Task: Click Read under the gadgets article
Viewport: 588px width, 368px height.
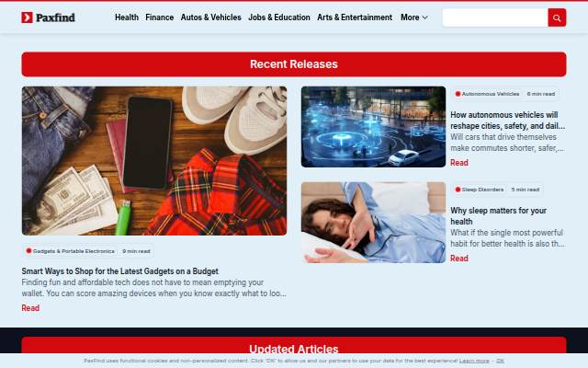Action: [30, 308]
